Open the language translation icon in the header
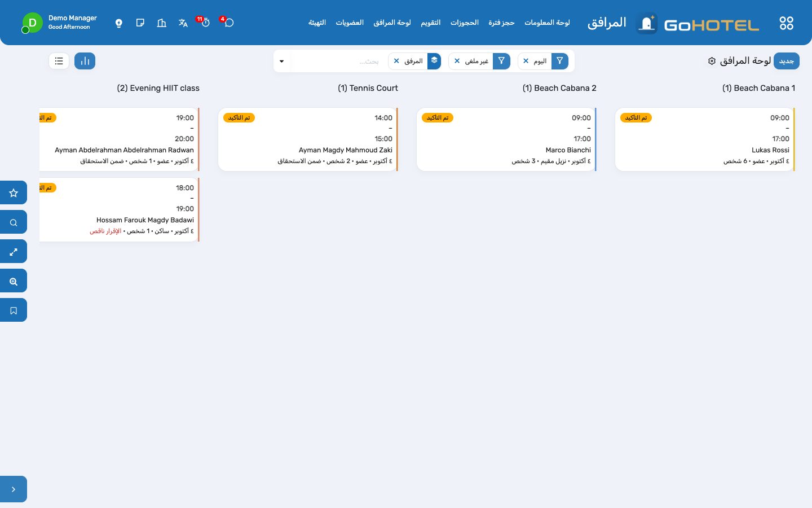 (183, 23)
